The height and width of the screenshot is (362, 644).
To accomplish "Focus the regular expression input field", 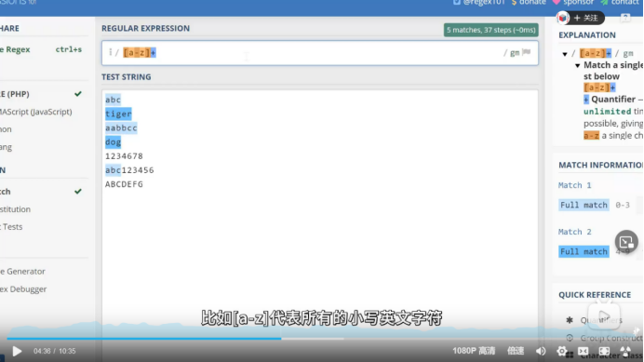I will 320,53.
